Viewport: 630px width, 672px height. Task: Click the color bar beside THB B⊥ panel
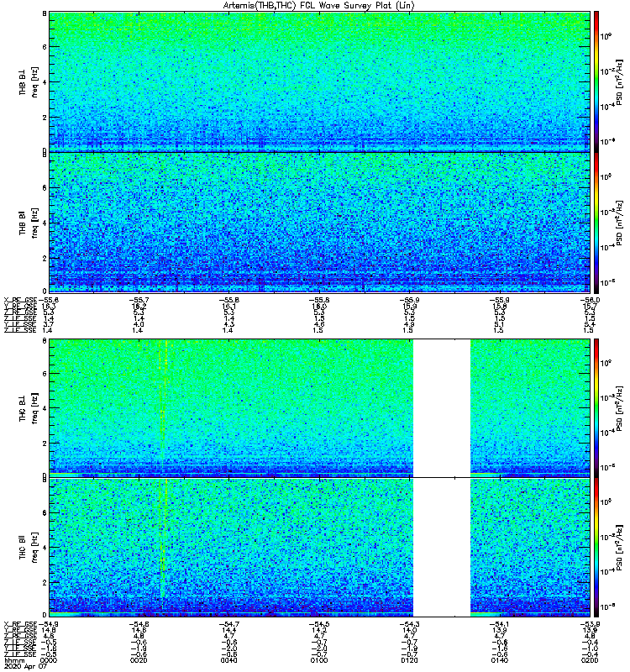point(596,81)
